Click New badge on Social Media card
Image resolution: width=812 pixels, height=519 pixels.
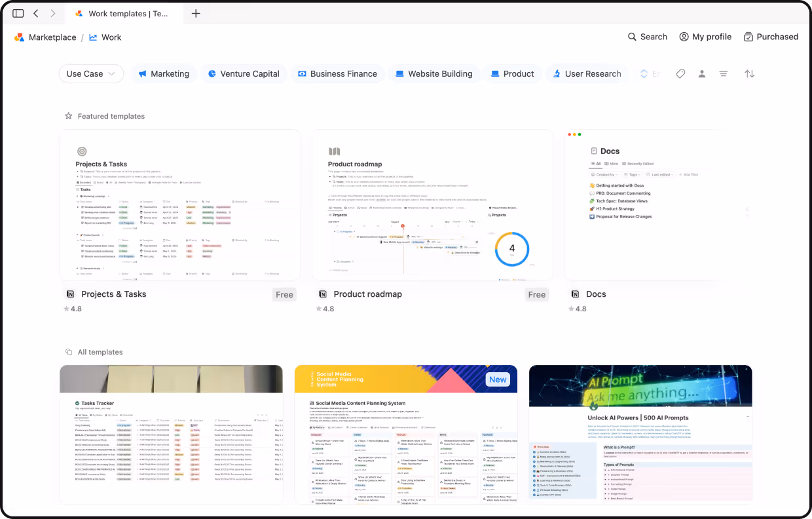pyautogui.click(x=498, y=379)
